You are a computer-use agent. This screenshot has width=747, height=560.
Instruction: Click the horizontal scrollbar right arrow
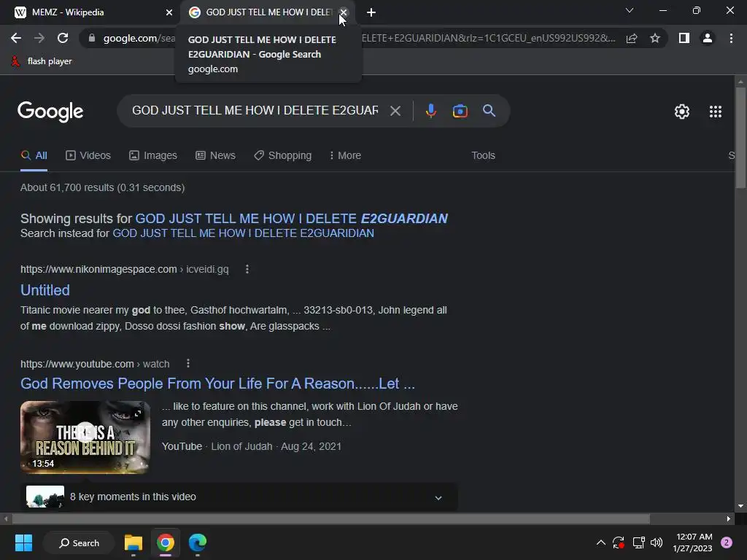click(729, 518)
